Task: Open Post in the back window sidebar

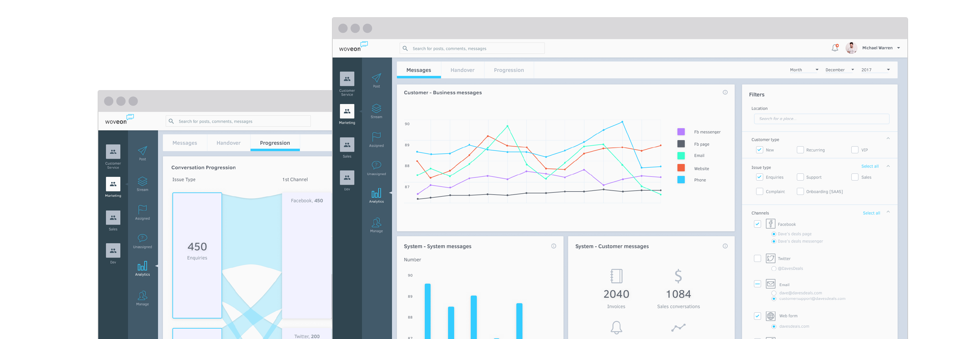Action: click(x=142, y=154)
